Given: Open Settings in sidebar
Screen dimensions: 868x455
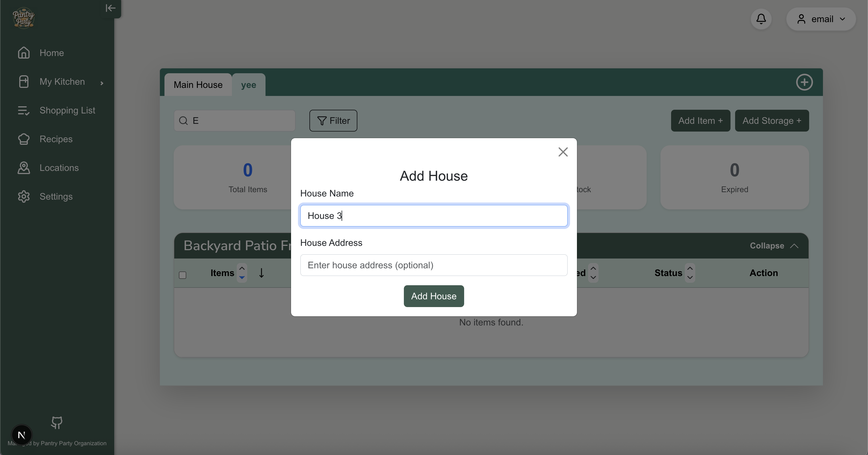Looking at the screenshot, I should (56, 196).
